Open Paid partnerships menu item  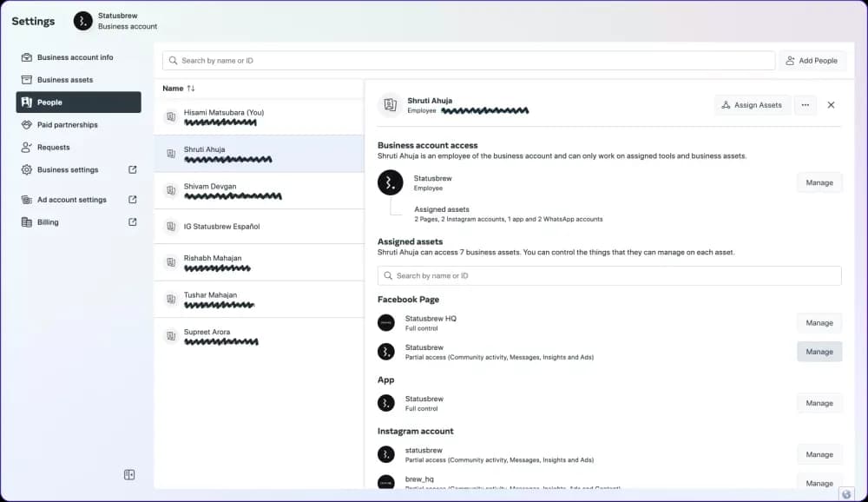(68, 125)
